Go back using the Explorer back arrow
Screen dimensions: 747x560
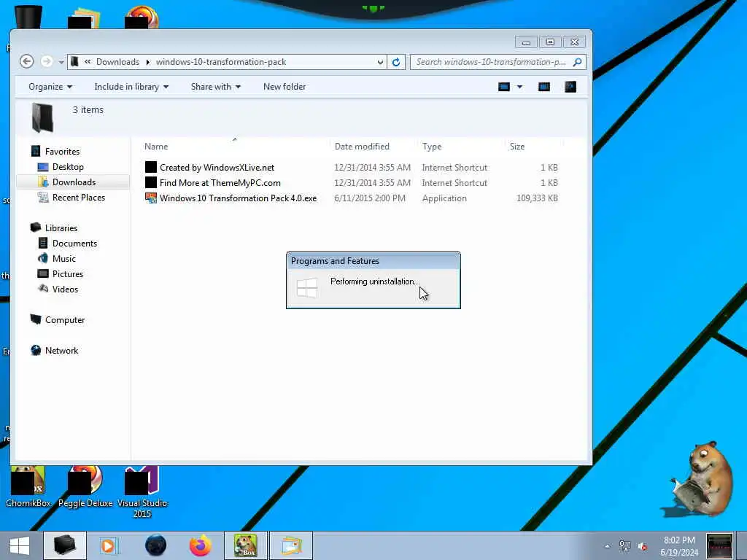[x=27, y=61]
